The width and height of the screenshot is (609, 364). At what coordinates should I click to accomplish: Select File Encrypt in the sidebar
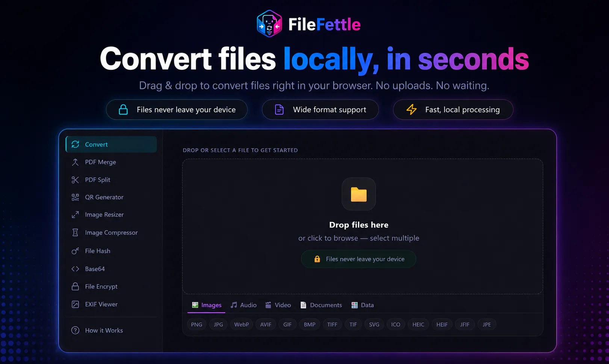111,286
